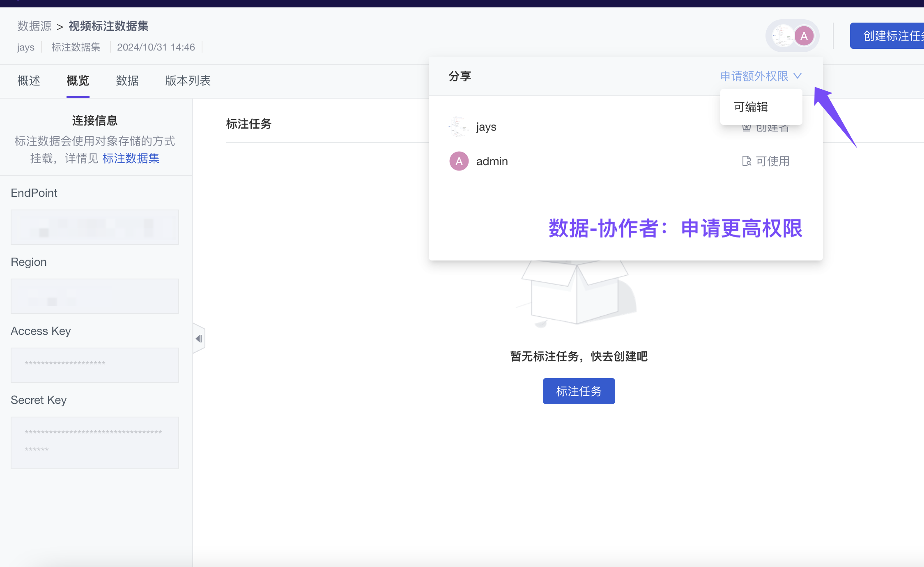Switch to the 数据 tab
The image size is (924, 567).
[127, 81]
